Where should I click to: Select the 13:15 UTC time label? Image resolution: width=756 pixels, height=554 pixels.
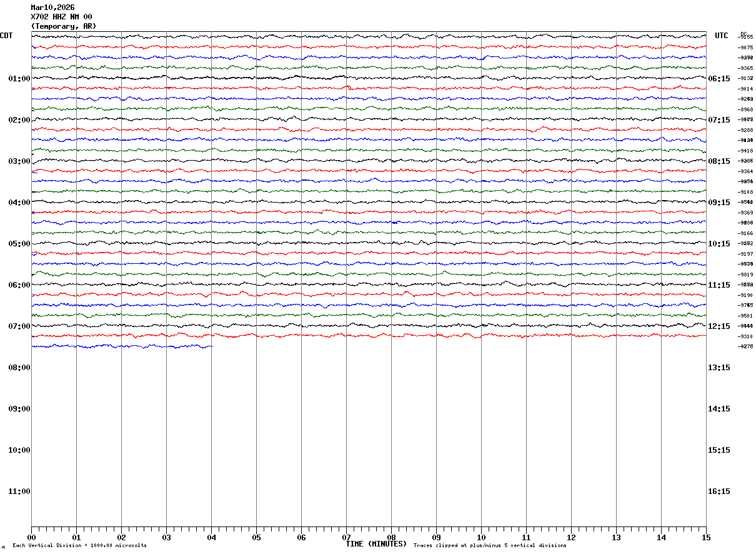719,368
